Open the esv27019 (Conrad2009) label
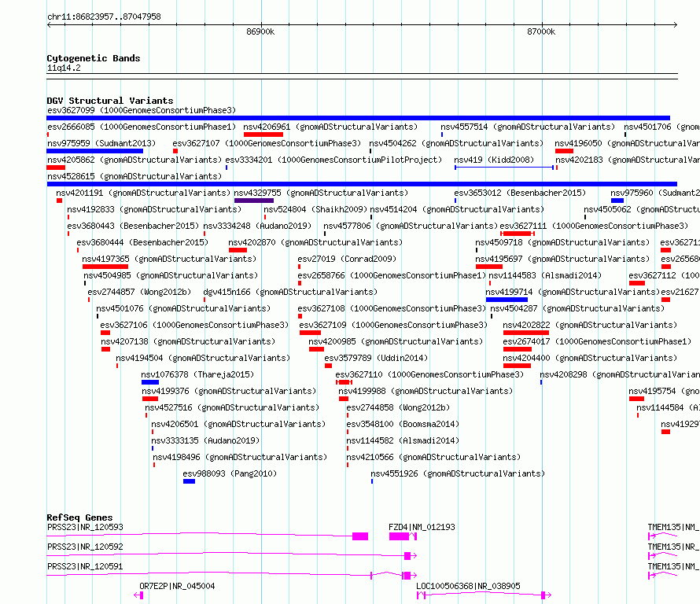Screen dimensions: 700x604 [x=347, y=259]
